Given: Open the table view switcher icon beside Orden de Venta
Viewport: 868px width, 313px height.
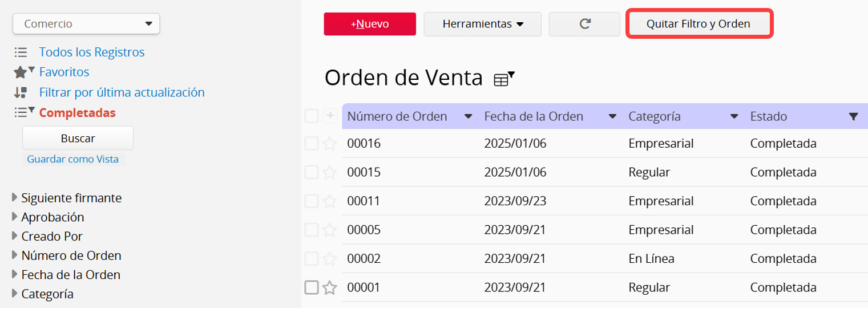Looking at the screenshot, I should [504, 79].
